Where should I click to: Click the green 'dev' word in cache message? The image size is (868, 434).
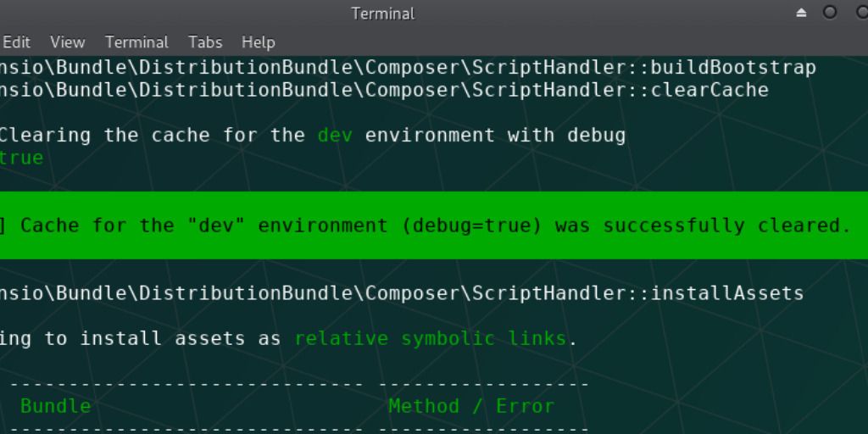pos(335,135)
